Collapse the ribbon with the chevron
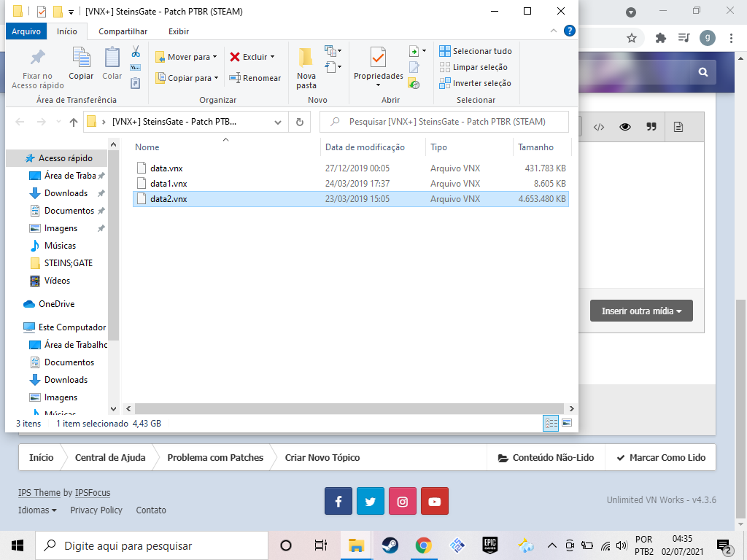The image size is (747, 560). click(x=553, y=31)
